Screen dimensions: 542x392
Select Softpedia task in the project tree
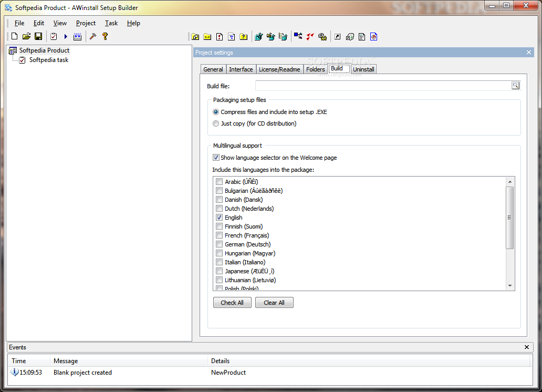click(49, 60)
